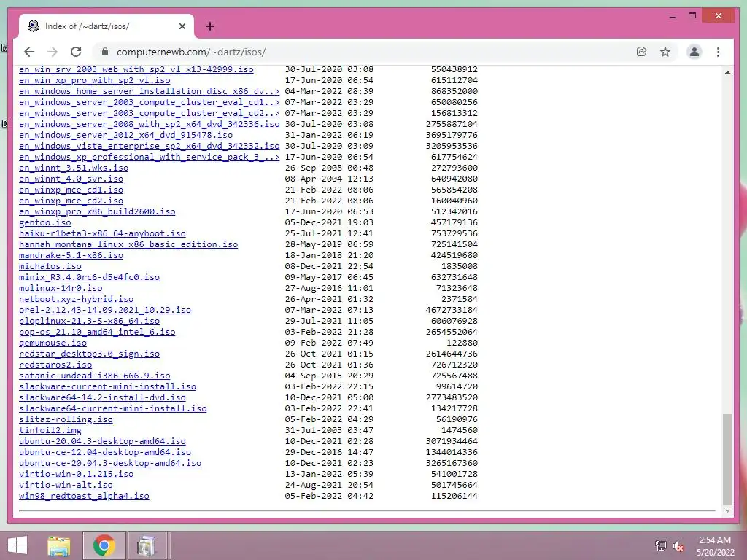
Task: Open the gentoo.iso link
Action: point(44,223)
